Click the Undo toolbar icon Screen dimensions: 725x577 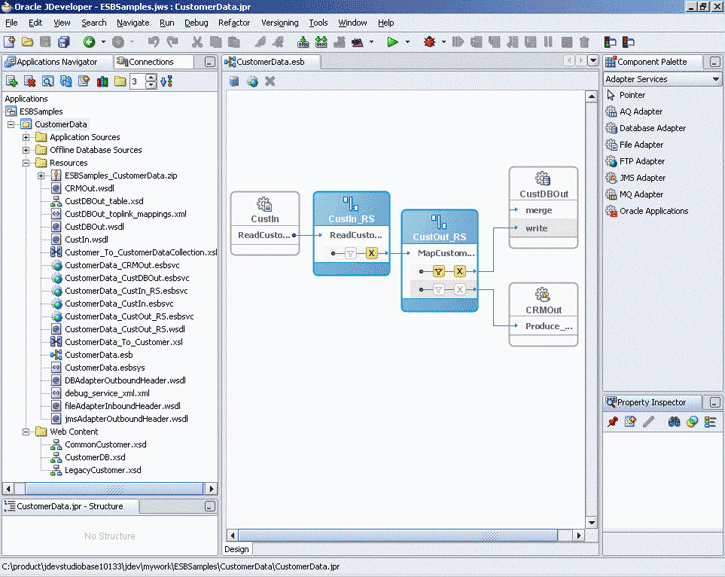(153, 42)
